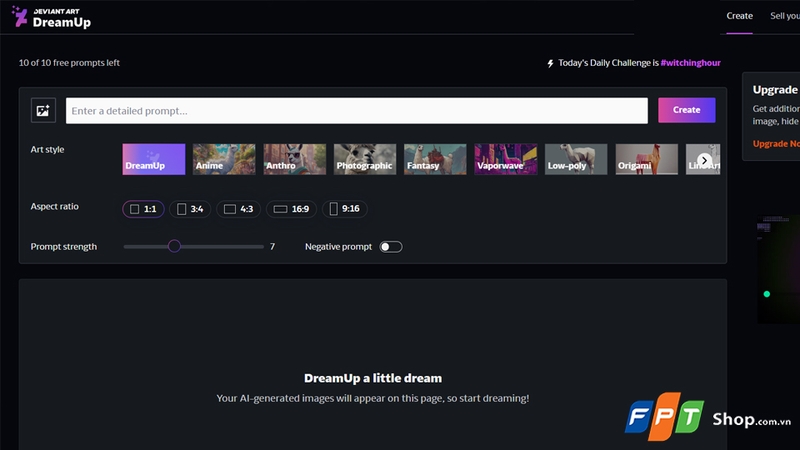Click the detailed prompt input field
Screen dimensions: 800x450
357,111
